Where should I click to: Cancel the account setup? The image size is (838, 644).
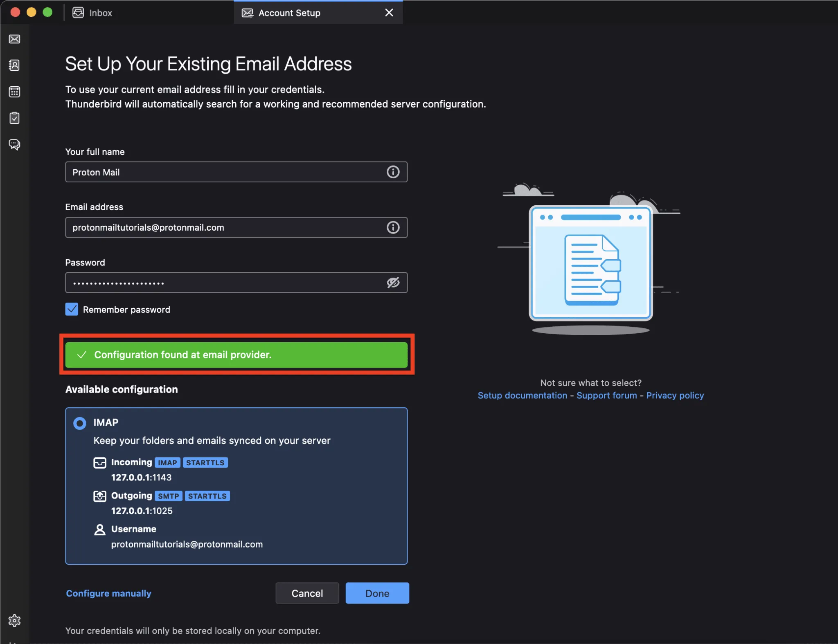click(307, 593)
